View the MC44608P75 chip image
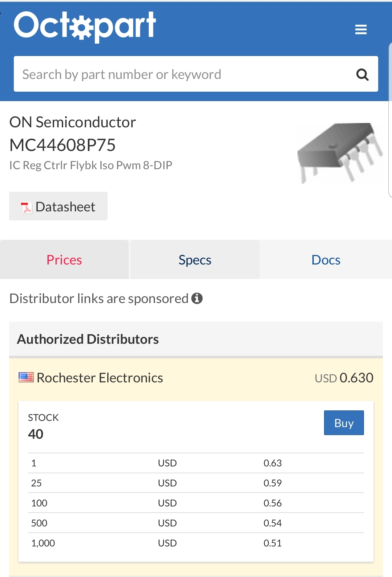 (x=340, y=152)
